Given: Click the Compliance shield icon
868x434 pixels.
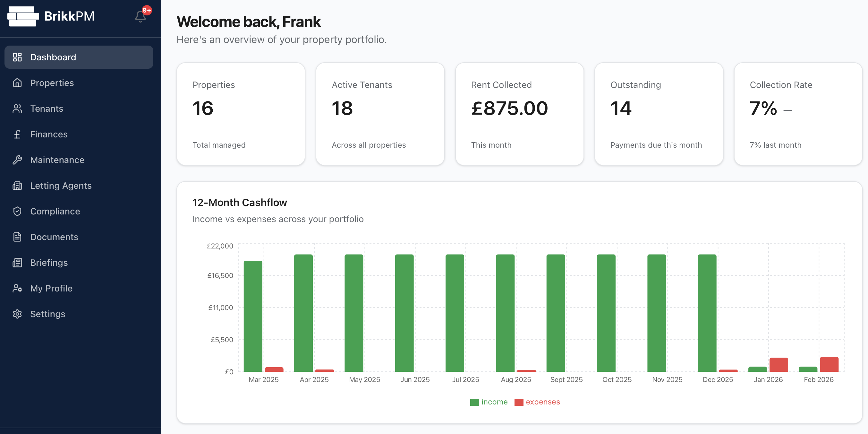Looking at the screenshot, I should 17,211.
